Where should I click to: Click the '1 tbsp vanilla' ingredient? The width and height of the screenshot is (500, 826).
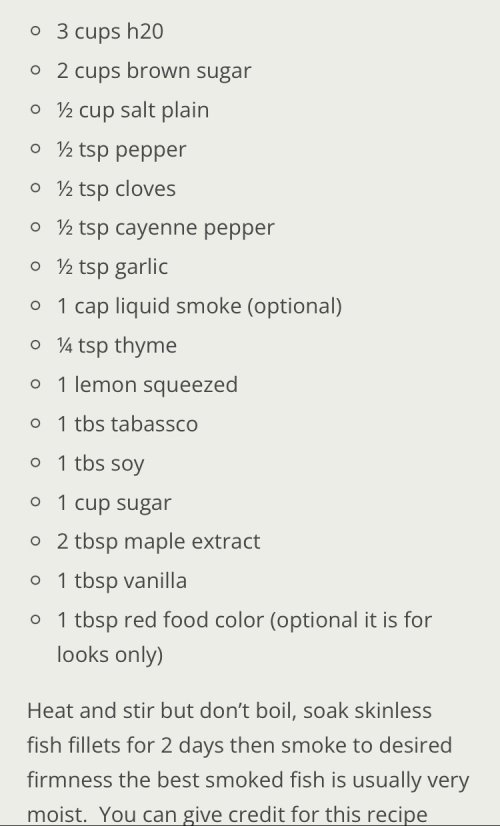click(122, 581)
